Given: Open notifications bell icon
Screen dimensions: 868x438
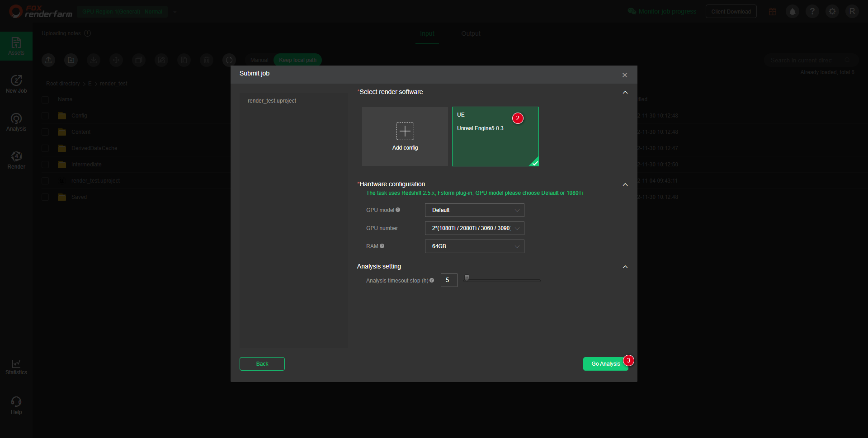Looking at the screenshot, I should point(793,11).
